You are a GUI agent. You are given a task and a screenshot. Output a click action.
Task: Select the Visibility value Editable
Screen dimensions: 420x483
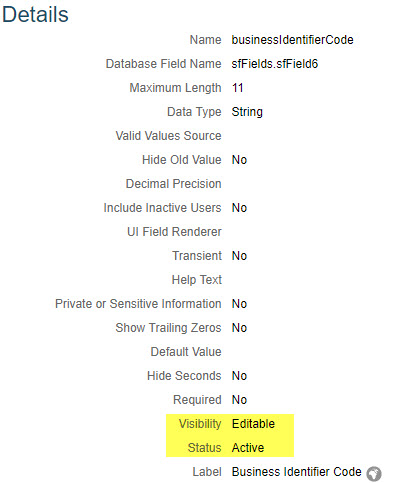[253, 424]
